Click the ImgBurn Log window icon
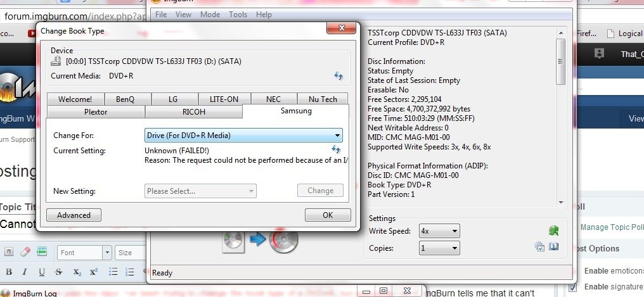 pyautogui.click(x=5, y=293)
